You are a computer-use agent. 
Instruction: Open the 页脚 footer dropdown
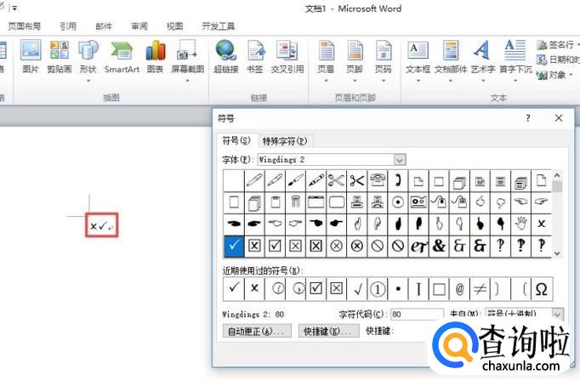(355, 60)
